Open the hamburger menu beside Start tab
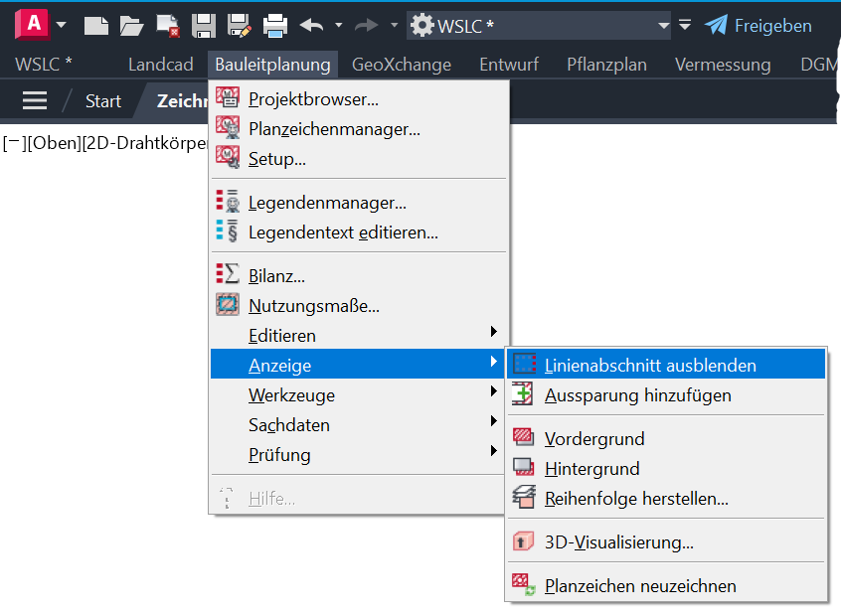841x616 pixels. pos(35,101)
